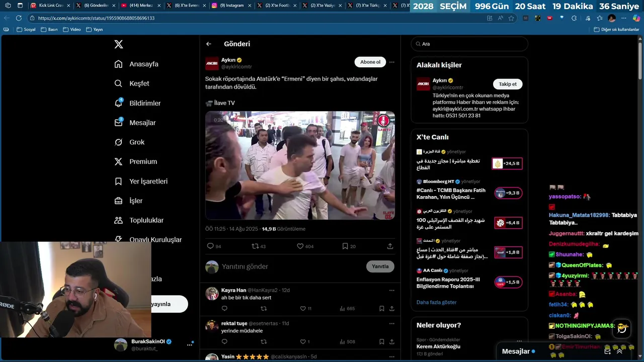The image size is (644, 362).
Task: Add page to favorites star icon
Action: (511, 18)
